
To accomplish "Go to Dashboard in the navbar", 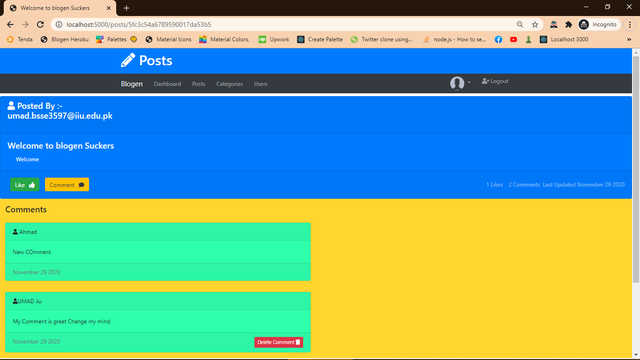I will pos(167,84).
